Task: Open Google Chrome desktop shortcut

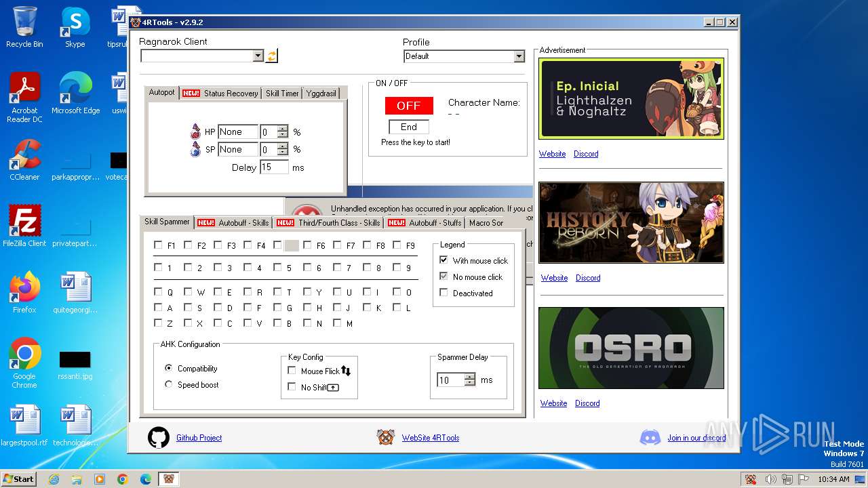Action: (24, 363)
